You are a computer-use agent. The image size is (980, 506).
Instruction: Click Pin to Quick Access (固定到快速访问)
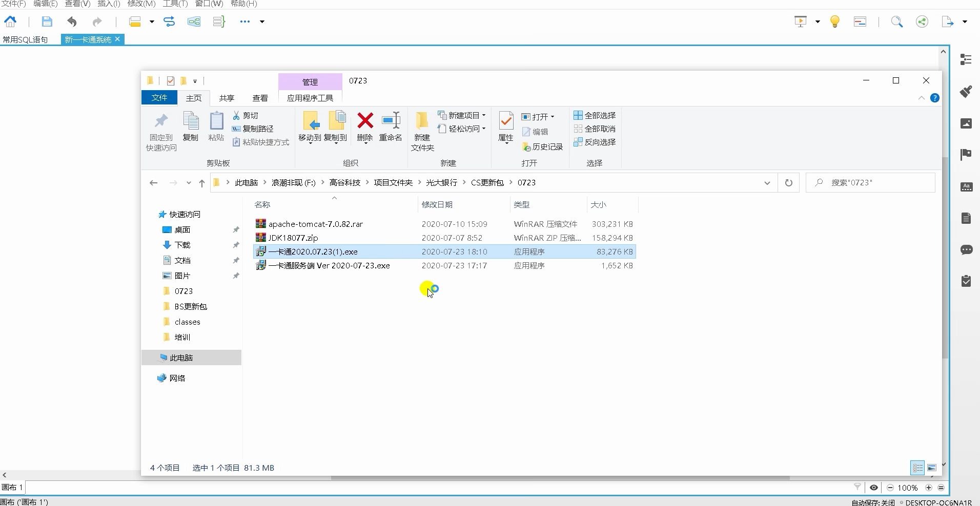[161, 132]
